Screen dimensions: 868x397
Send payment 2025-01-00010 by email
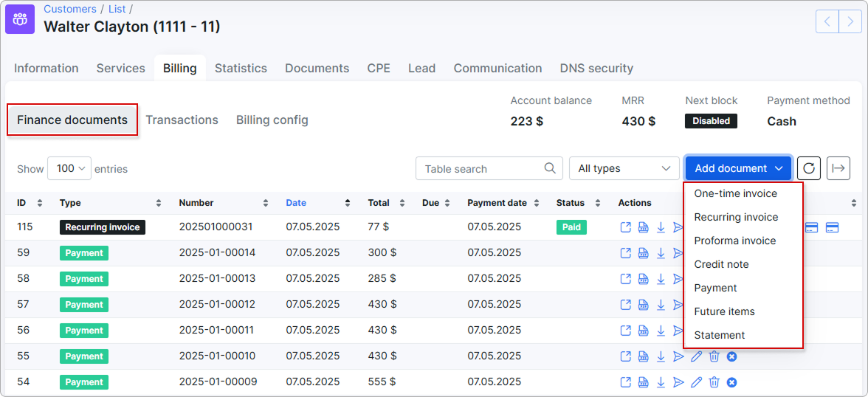click(679, 356)
